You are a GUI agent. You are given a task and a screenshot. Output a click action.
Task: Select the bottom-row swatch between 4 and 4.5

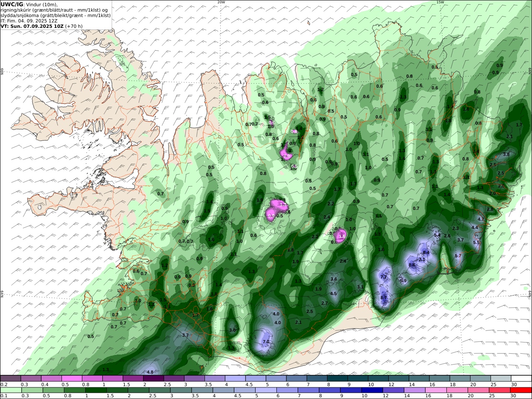tap(224, 390)
